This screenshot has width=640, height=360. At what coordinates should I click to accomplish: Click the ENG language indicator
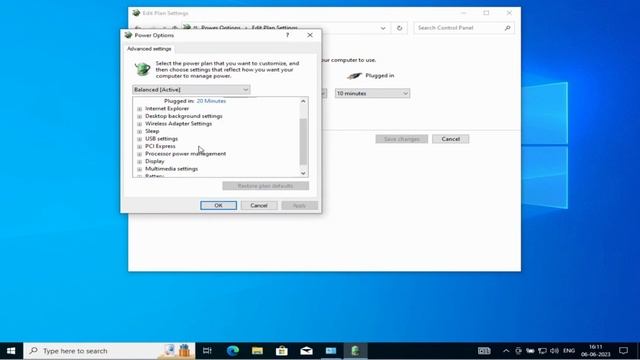(569, 351)
